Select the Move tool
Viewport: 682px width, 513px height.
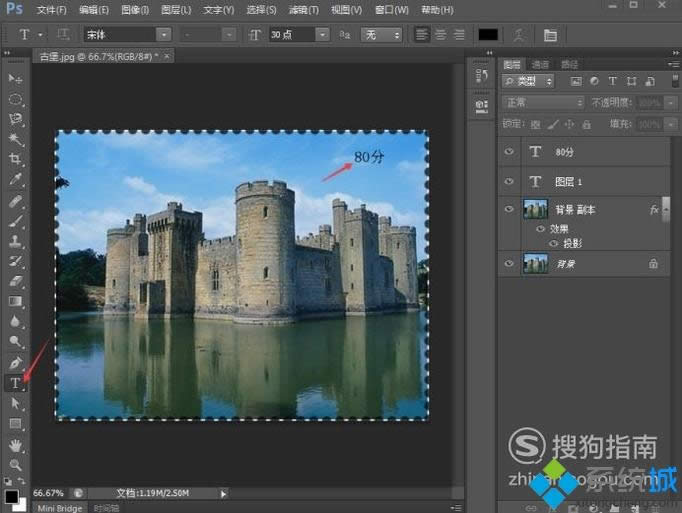(15, 79)
